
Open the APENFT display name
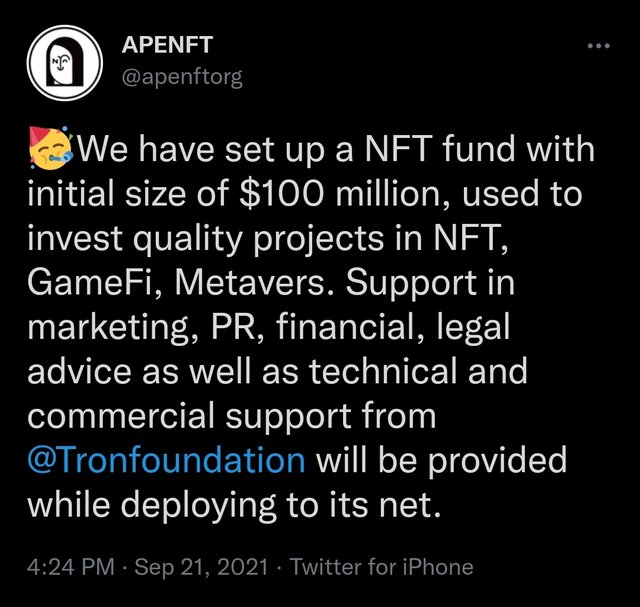(167, 44)
